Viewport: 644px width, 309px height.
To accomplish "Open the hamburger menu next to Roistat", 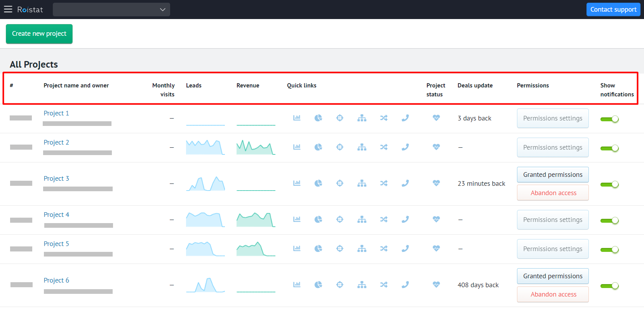I will click(8, 9).
